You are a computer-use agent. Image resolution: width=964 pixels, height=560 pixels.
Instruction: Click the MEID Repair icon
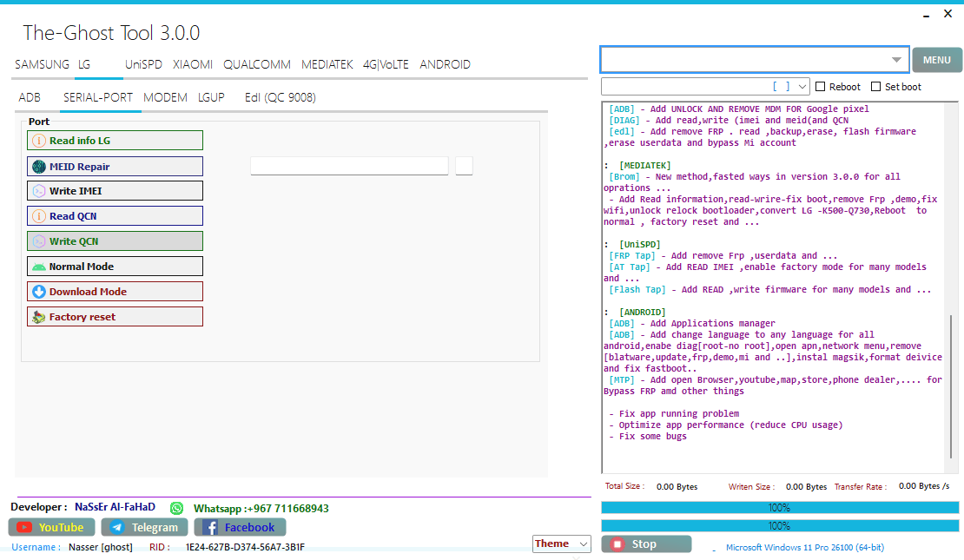pyautogui.click(x=38, y=167)
